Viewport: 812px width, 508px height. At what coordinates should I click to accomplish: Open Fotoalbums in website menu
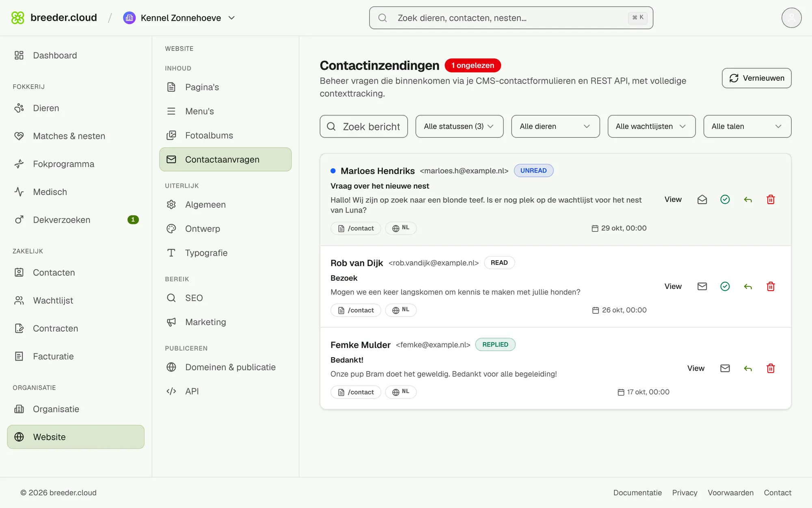(x=225, y=135)
